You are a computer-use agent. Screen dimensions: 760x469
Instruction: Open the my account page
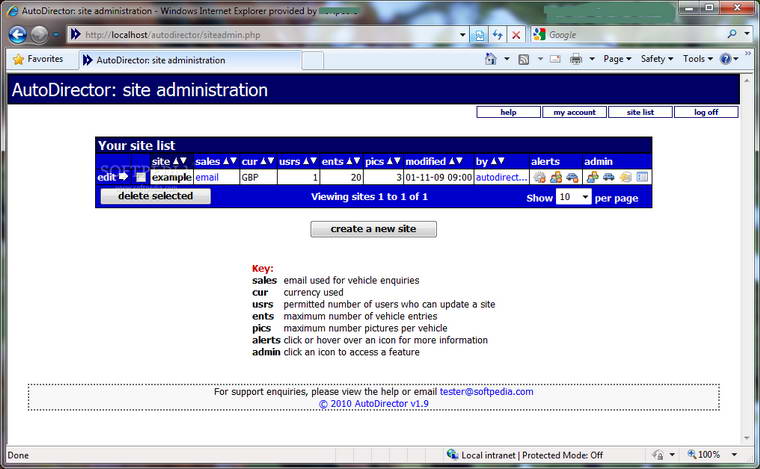574,112
